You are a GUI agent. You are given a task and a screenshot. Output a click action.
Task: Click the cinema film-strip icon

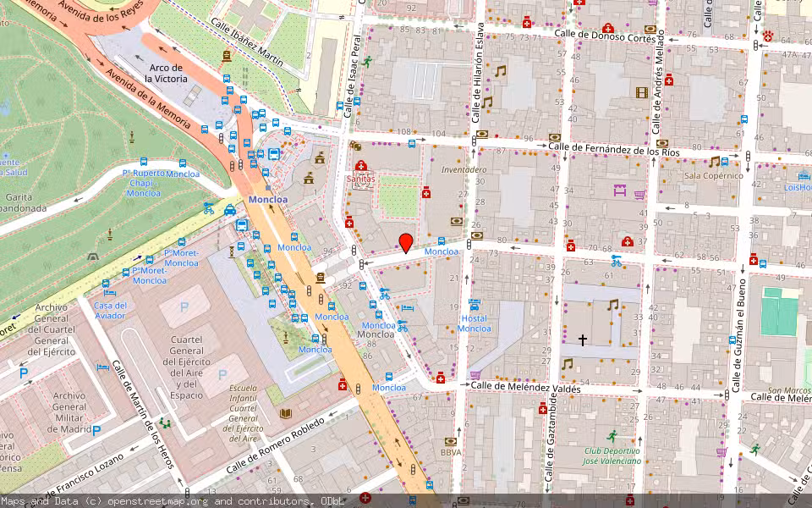pyautogui.click(x=642, y=93)
